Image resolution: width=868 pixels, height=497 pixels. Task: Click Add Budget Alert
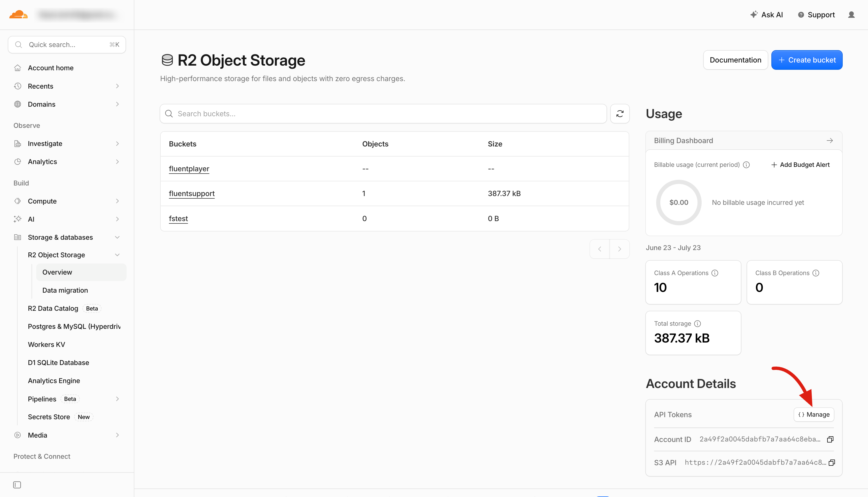(x=800, y=165)
